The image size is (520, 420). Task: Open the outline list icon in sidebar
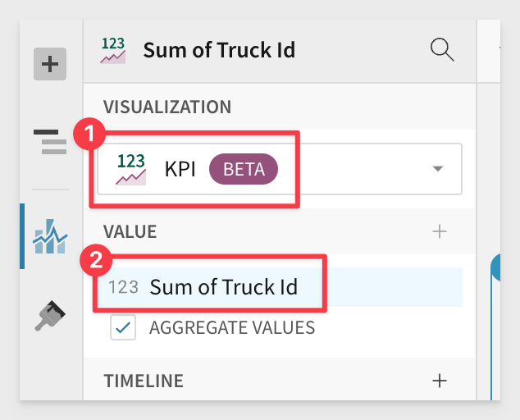click(51, 141)
